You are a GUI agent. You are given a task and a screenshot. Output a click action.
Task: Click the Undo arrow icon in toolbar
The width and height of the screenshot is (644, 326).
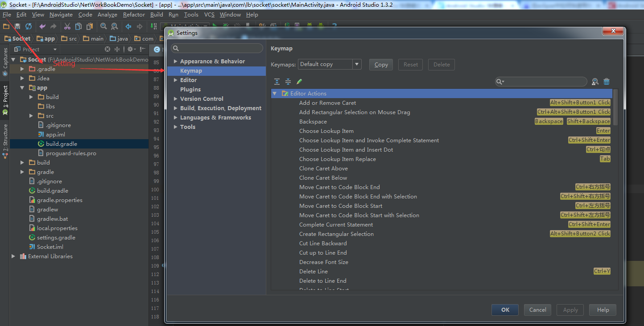(x=42, y=26)
